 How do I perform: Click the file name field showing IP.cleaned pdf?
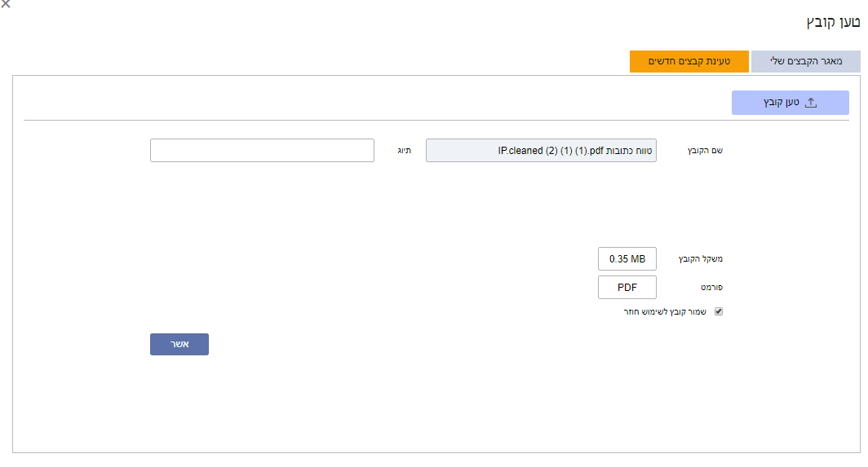[541, 151]
